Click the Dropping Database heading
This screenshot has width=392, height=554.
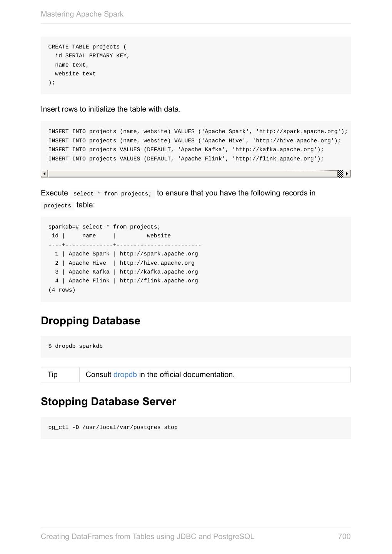(x=90, y=321)
